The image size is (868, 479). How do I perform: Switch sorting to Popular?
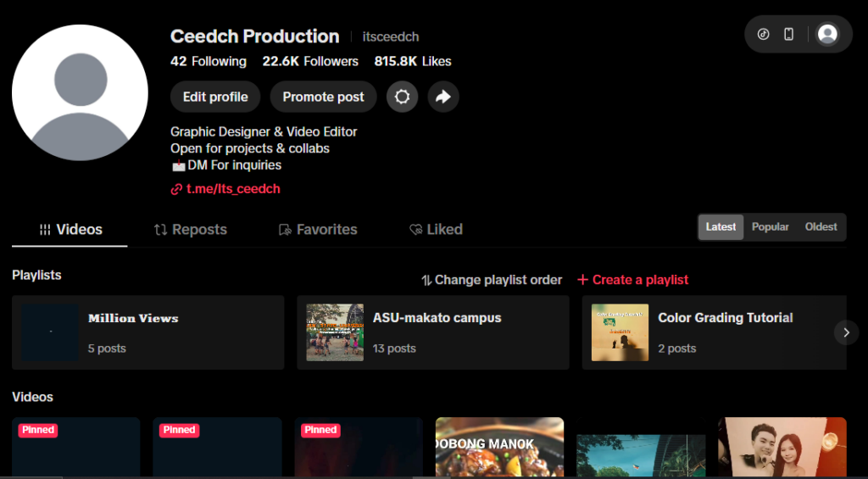click(770, 227)
